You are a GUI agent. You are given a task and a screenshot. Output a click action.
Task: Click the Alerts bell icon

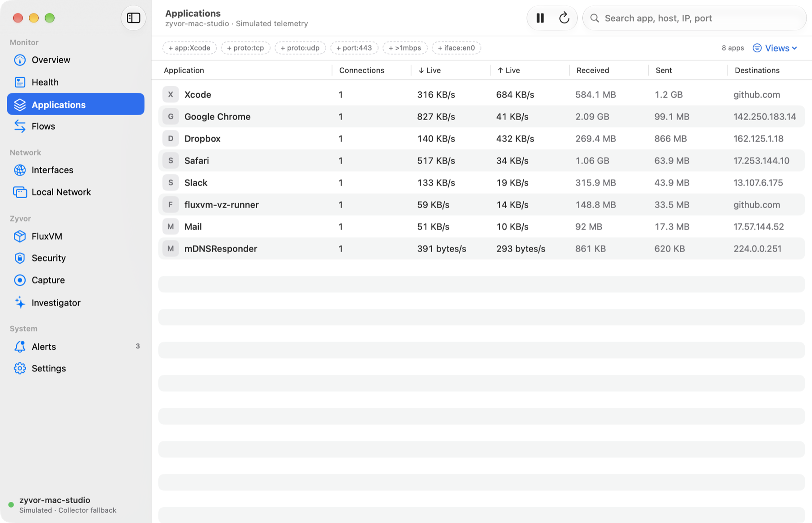(x=20, y=347)
